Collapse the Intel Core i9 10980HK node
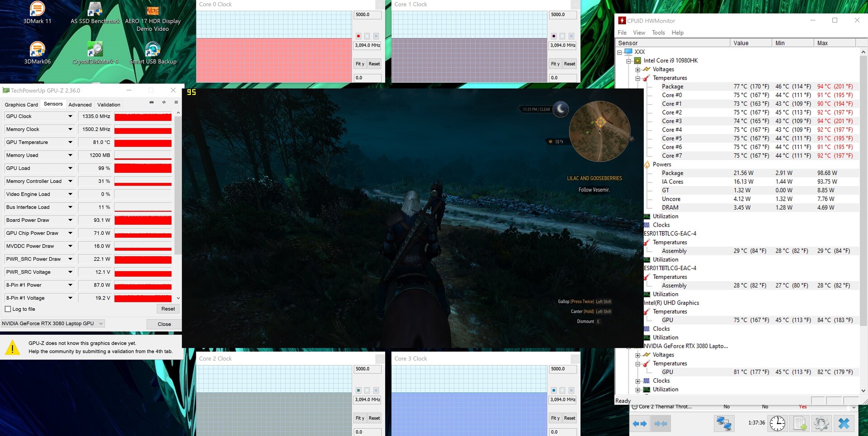Image resolution: width=868 pixels, height=436 pixels. pyautogui.click(x=628, y=61)
